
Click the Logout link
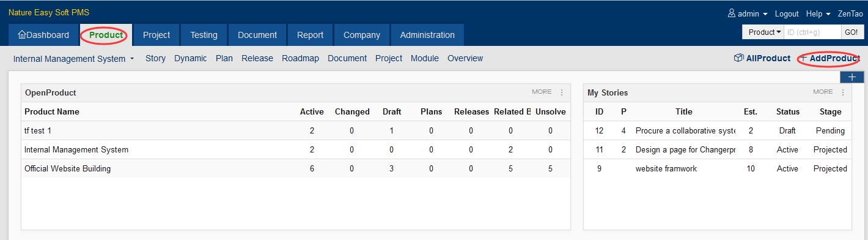[x=787, y=13]
